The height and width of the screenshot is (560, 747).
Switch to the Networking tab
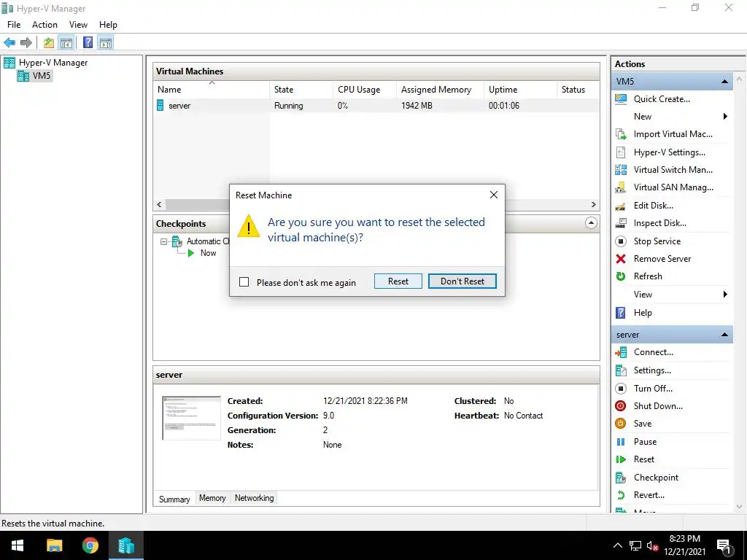pos(254,498)
